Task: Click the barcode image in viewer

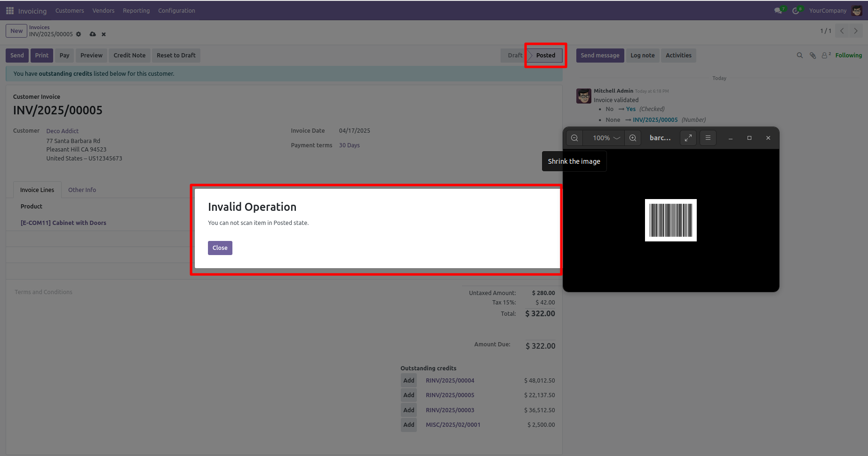Action: tap(671, 220)
